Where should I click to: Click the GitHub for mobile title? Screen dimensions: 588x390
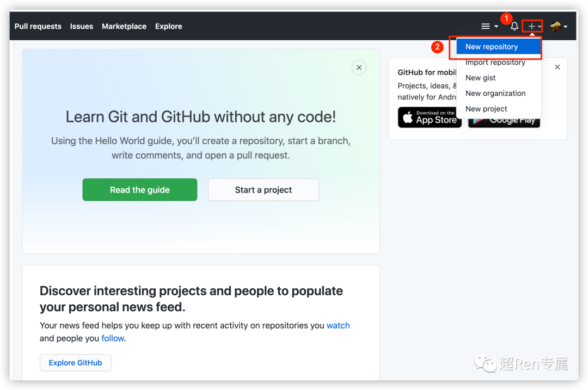[x=427, y=72]
